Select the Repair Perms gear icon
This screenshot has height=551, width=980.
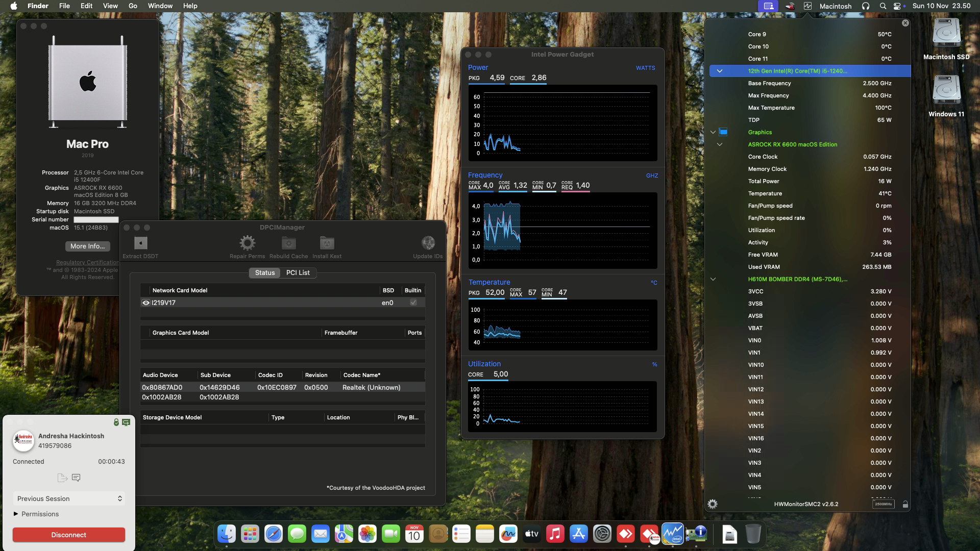pyautogui.click(x=248, y=243)
